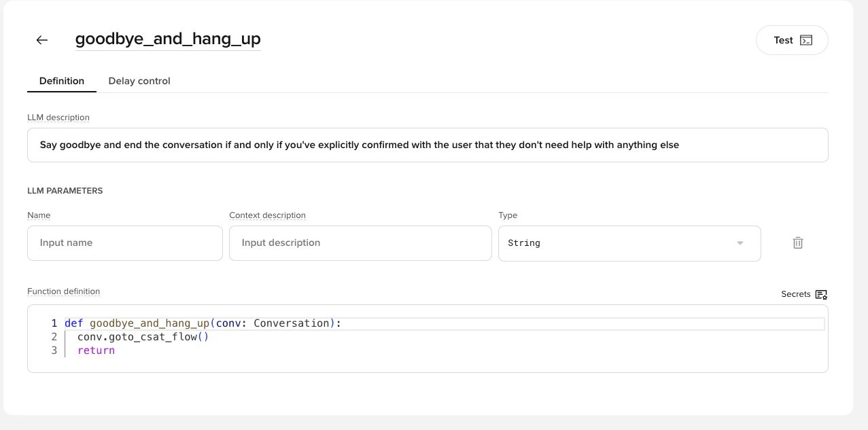Click the dropdown chevron on the Type selector
Image resolution: width=868 pixels, height=430 pixels.
tap(740, 243)
